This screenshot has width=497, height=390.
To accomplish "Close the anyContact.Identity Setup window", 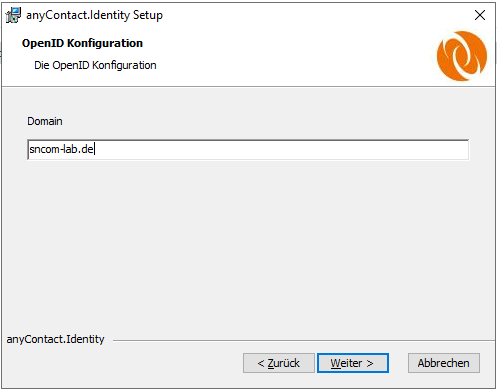I will tap(480, 15).
